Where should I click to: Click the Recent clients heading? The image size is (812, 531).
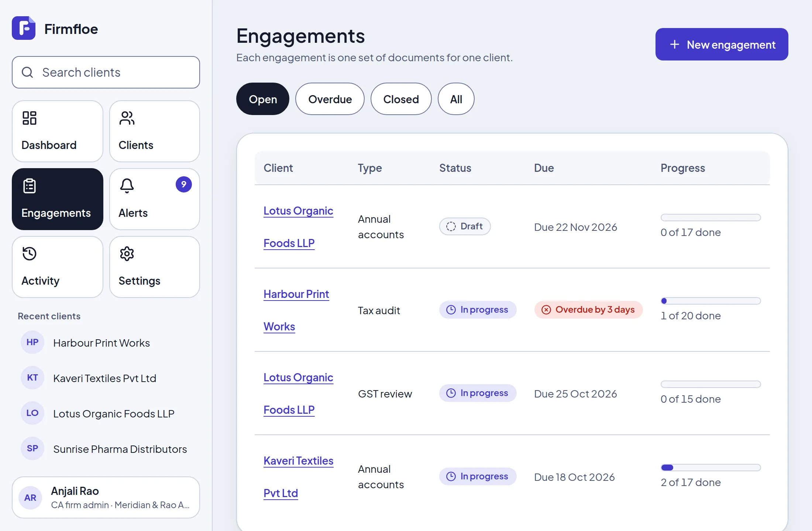(49, 316)
